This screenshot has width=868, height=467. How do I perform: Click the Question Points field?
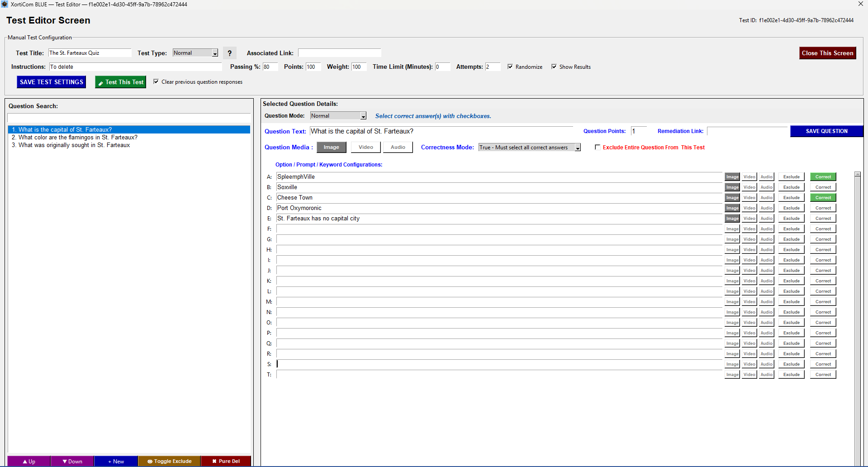click(x=639, y=131)
